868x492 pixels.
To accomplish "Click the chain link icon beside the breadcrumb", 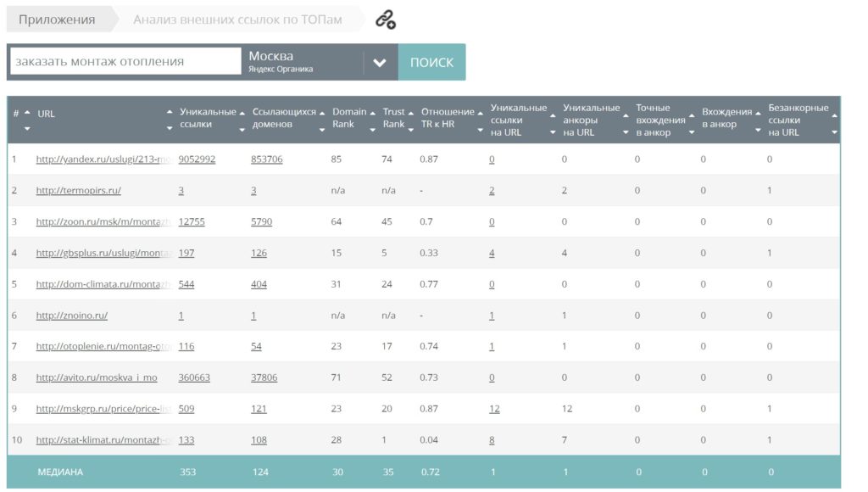I will pos(386,20).
